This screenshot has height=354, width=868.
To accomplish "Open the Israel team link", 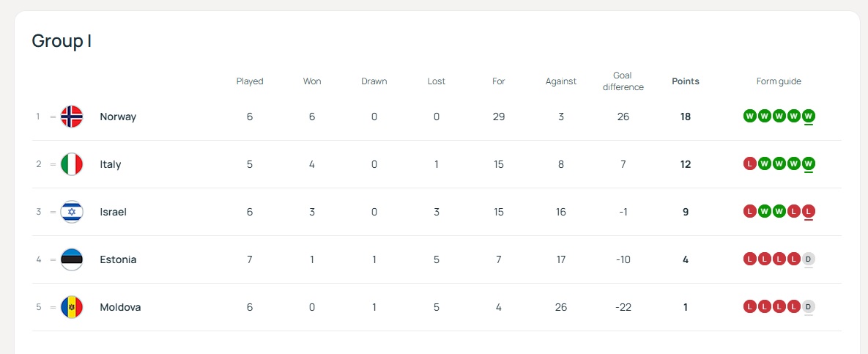I will pyautogui.click(x=114, y=212).
